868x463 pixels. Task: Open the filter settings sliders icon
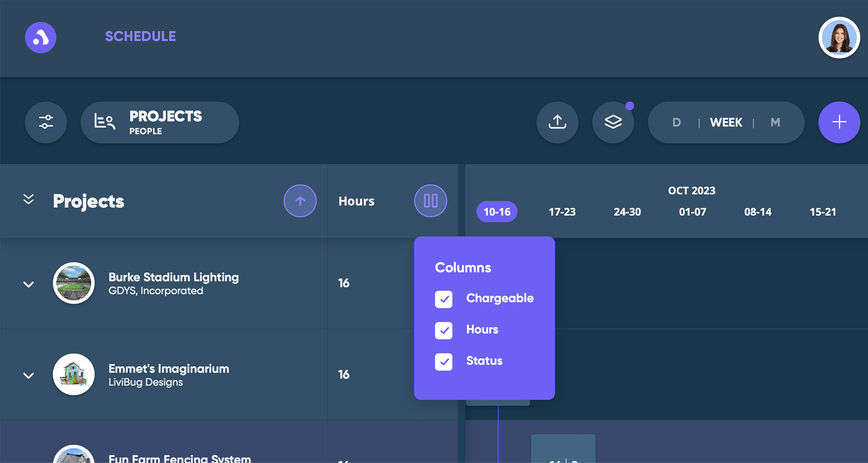pyautogui.click(x=46, y=122)
